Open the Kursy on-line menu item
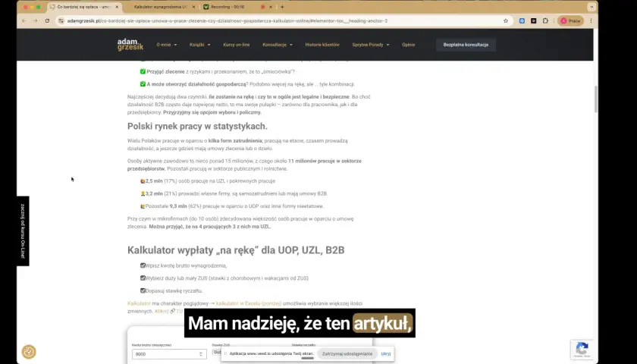 237,45
